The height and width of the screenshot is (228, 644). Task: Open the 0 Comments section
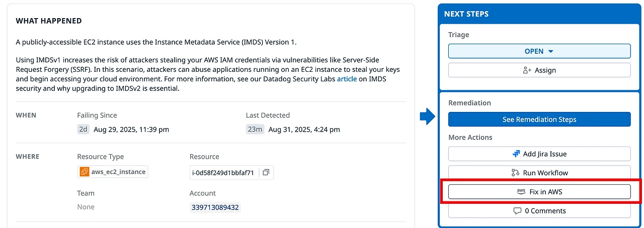click(x=539, y=211)
